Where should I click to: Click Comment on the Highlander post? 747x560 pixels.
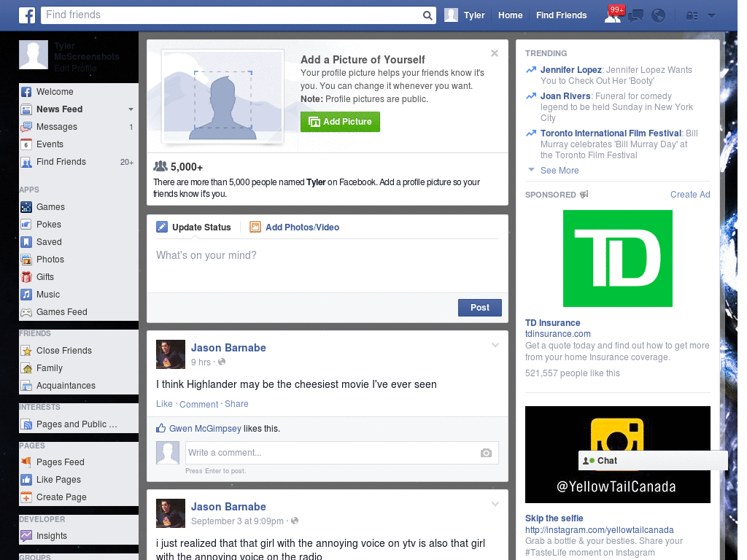click(198, 404)
